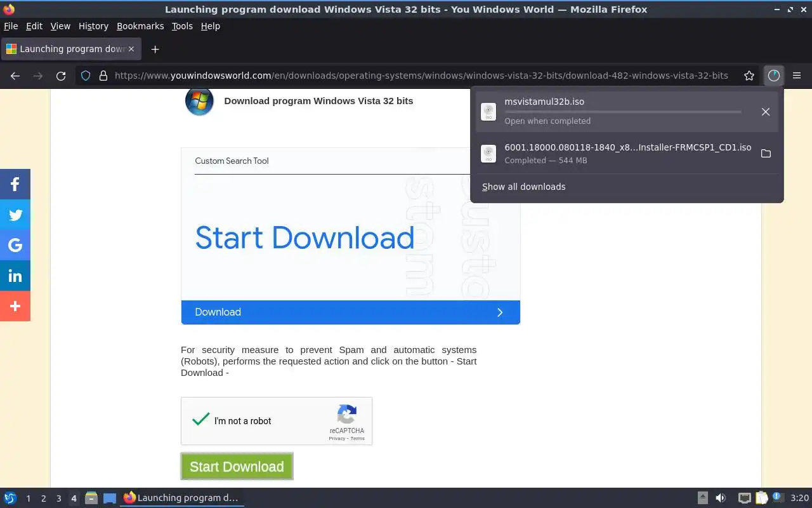Toggle the I'm not a robot checkbox

201,420
